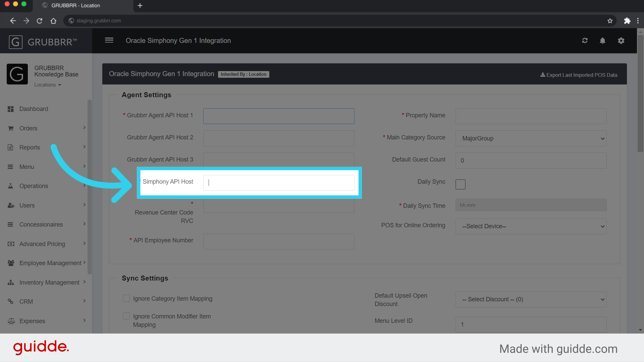The width and height of the screenshot is (644, 362).
Task: Click the Dashboard grid icon
Action: pyautogui.click(x=11, y=109)
